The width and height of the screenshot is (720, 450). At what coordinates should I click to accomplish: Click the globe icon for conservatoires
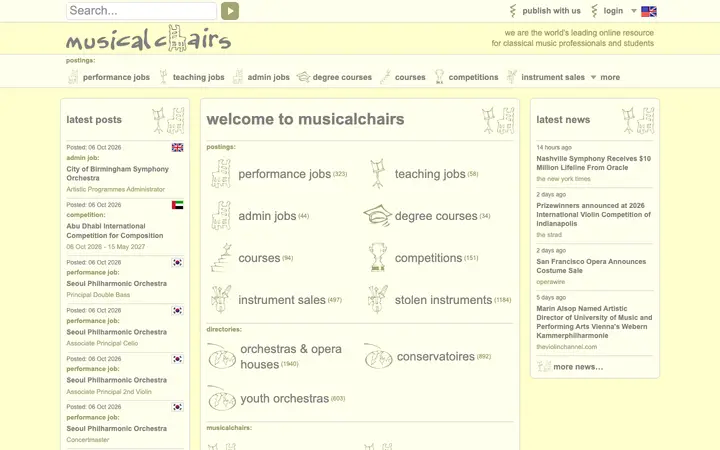(378, 356)
